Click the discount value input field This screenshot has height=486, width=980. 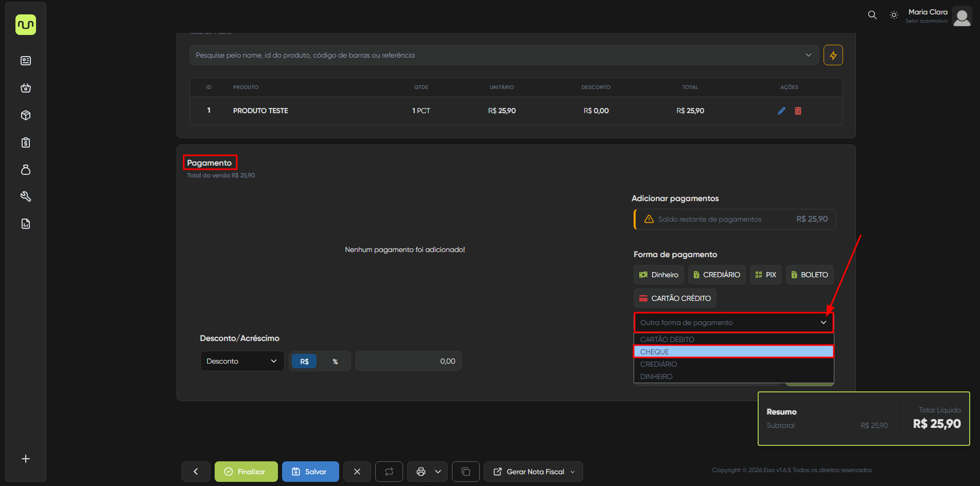[408, 361]
